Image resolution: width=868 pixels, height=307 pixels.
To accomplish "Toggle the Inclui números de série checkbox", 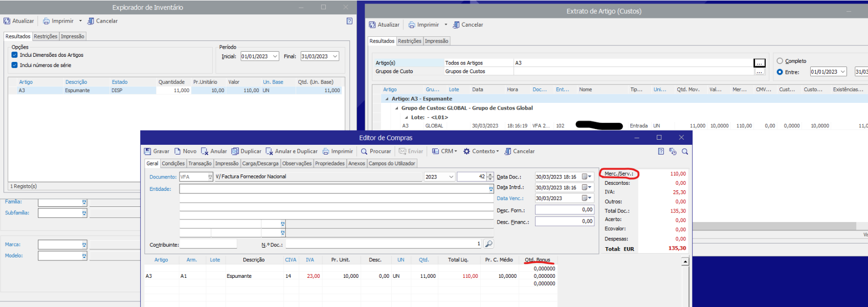I will coord(14,65).
